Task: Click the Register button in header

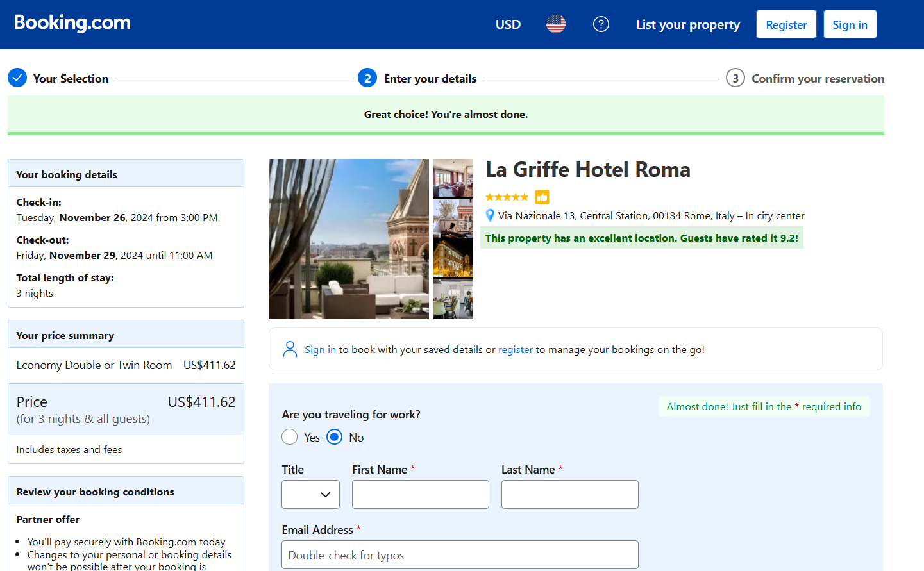Action: point(785,24)
